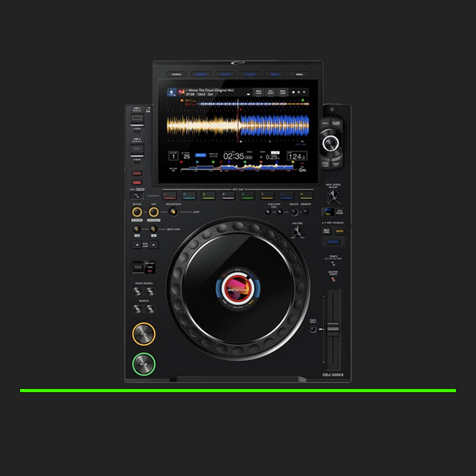The width and height of the screenshot is (476, 476).
Task: Click the Tempo range button
Action: click(x=333, y=264)
